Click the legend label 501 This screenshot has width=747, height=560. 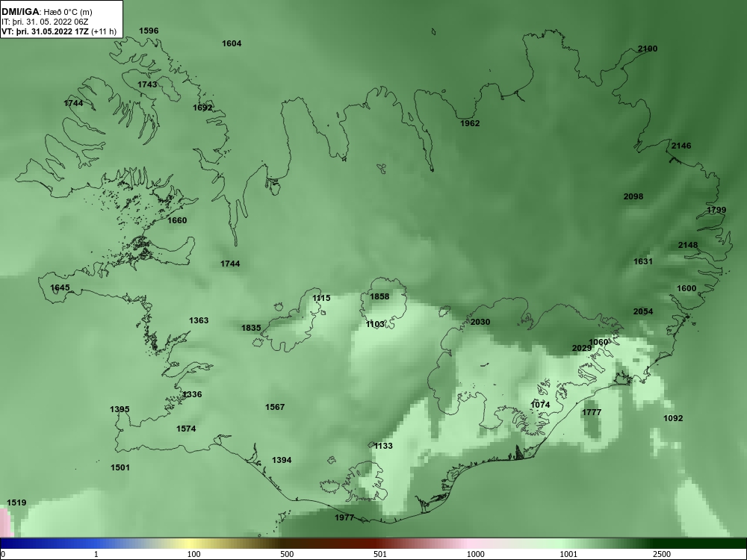point(380,554)
